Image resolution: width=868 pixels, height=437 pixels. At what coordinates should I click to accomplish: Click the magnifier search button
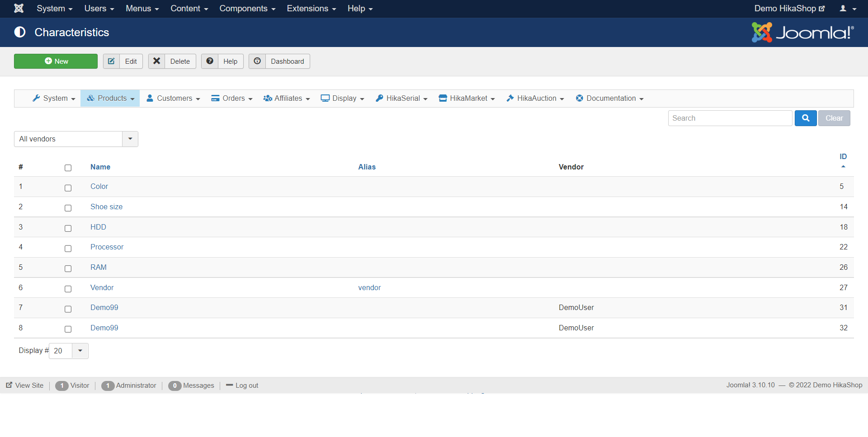pos(806,118)
